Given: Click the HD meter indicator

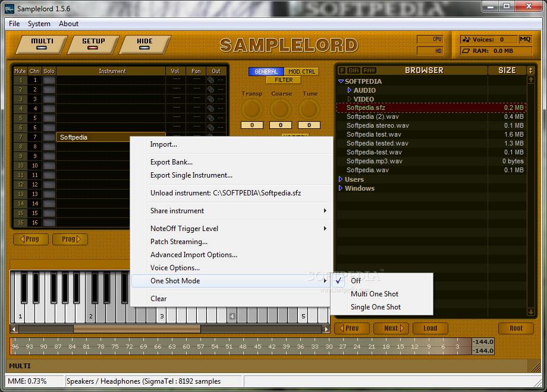Looking at the screenshot, I should pos(430,51).
